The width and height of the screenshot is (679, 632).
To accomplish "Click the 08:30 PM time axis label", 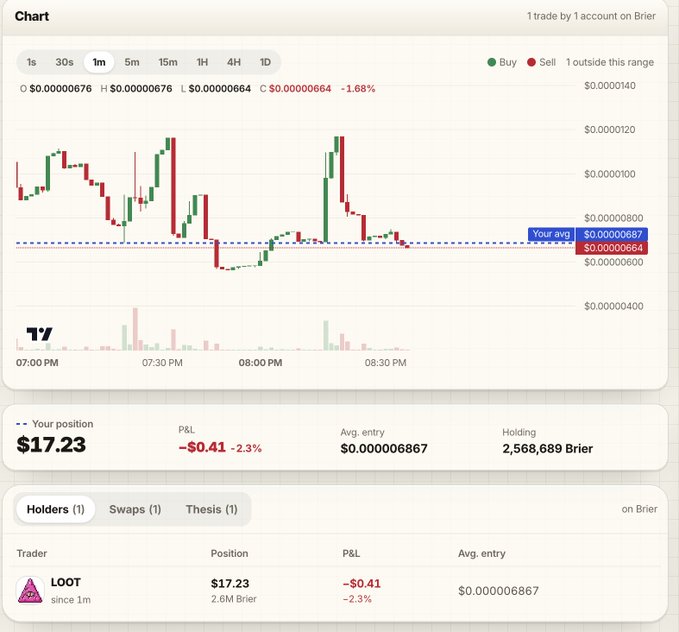I will tap(385, 363).
